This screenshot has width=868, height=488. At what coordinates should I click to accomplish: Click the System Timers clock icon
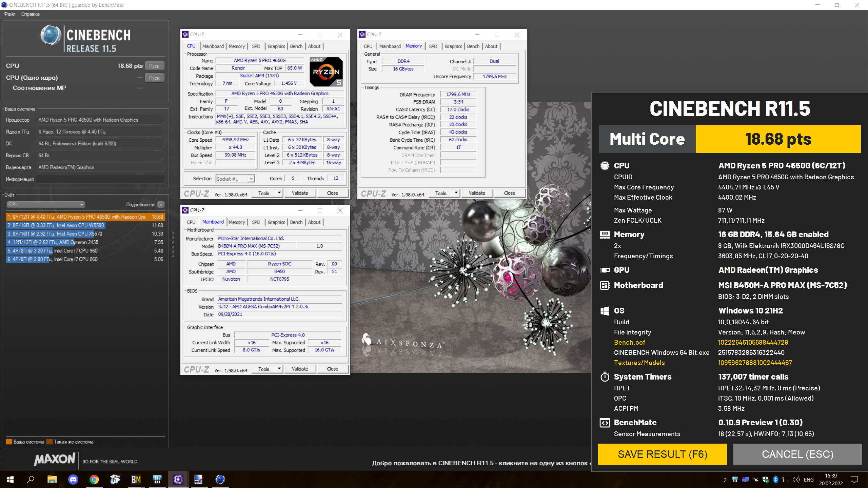[x=605, y=377]
